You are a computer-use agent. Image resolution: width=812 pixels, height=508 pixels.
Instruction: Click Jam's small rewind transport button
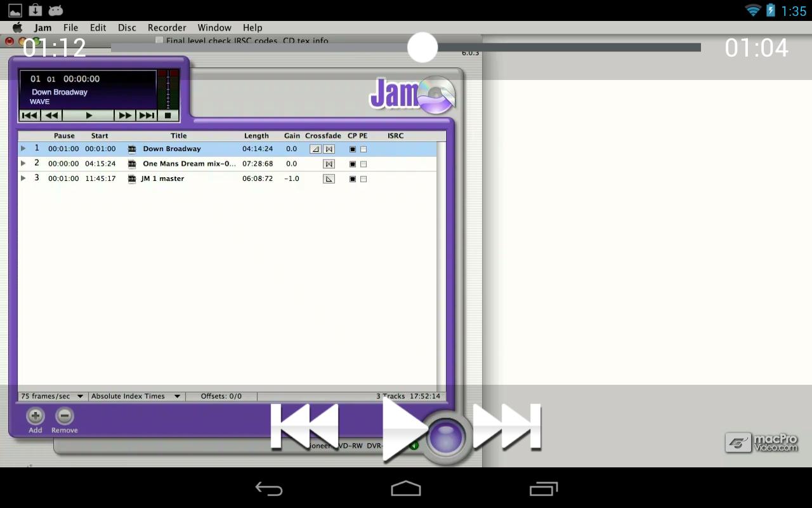click(x=51, y=115)
